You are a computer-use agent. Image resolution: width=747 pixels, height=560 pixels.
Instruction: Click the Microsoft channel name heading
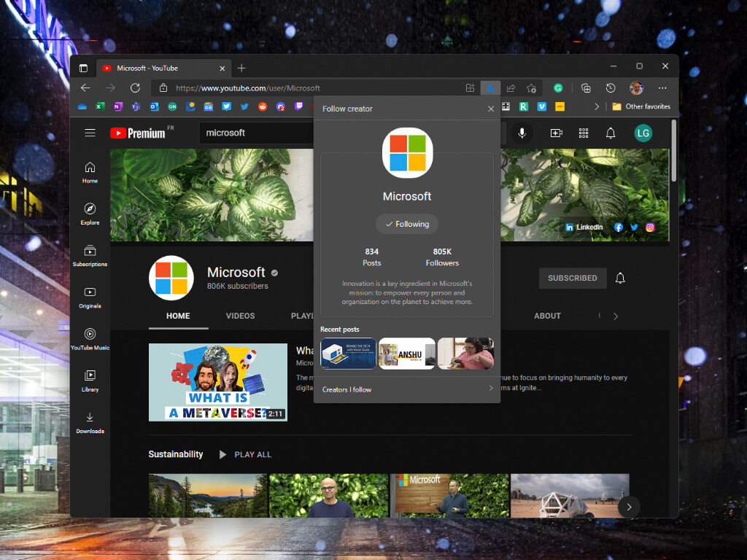(236, 273)
